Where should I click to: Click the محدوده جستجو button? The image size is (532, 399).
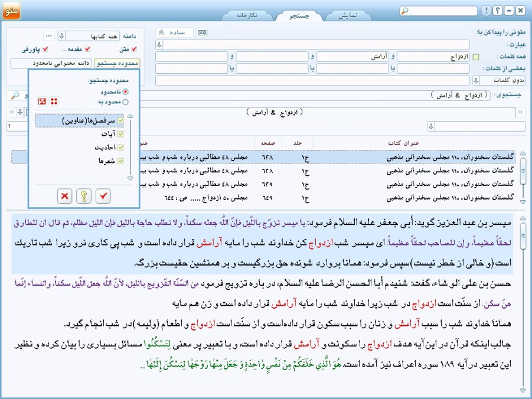pyautogui.click(x=117, y=63)
